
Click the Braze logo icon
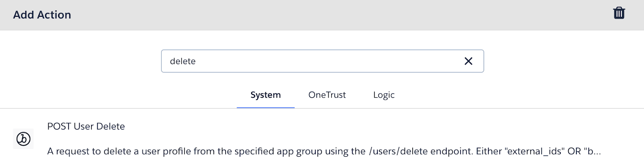23,139
